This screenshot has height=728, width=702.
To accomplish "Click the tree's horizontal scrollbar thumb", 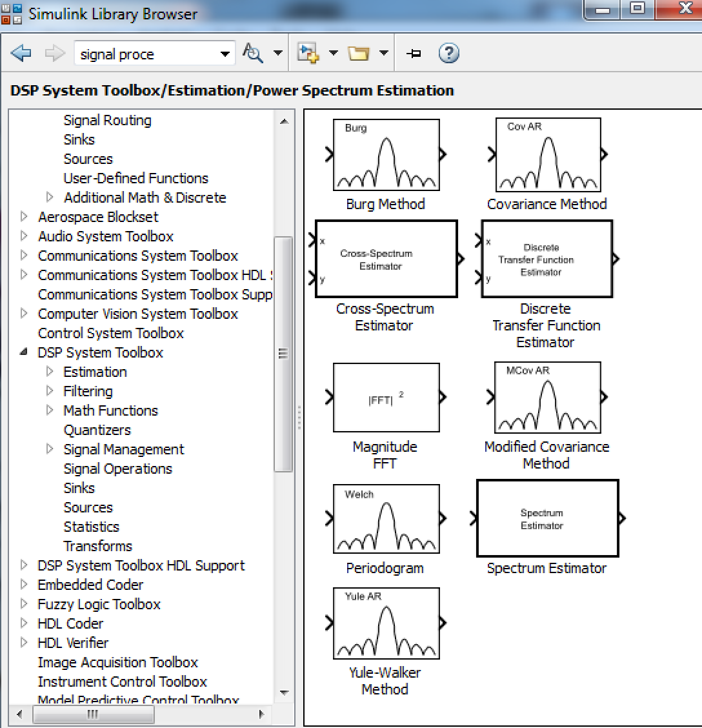I will pyautogui.click(x=94, y=714).
